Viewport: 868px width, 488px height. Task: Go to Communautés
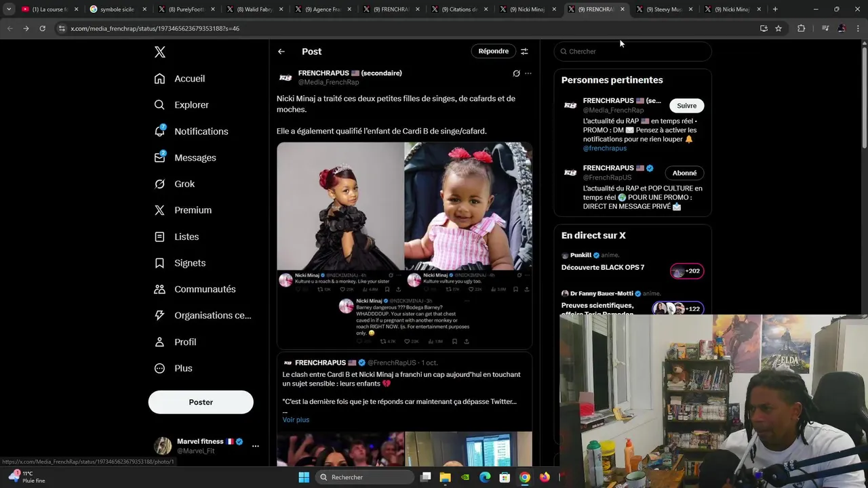tap(195, 289)
